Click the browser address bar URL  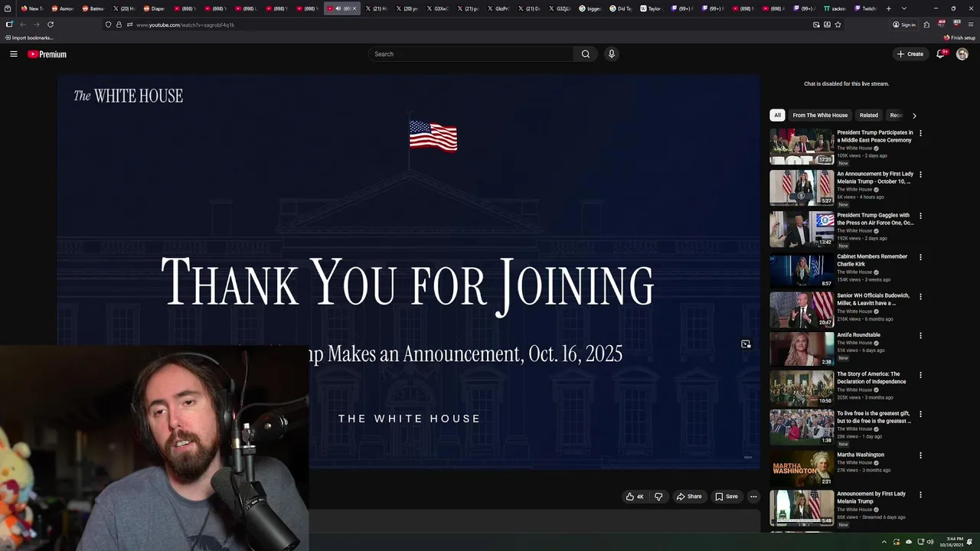pyautogui.click(x=185, y=24)
